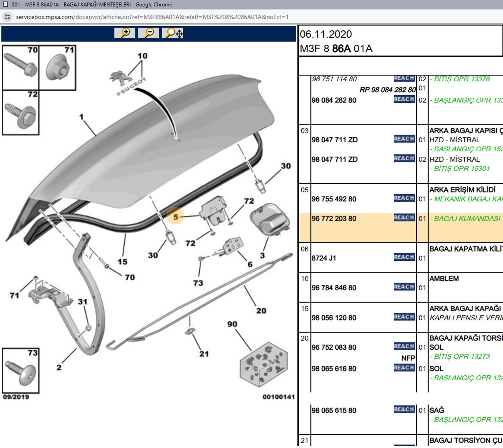The image size is (503, 448).
Task: Click the zoom out magnifier icon
Action: coord(149,33)
